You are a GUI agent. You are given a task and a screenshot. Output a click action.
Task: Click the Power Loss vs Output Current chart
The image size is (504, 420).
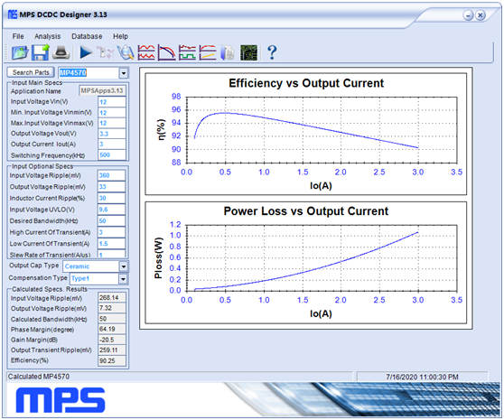tap(305, 263)
